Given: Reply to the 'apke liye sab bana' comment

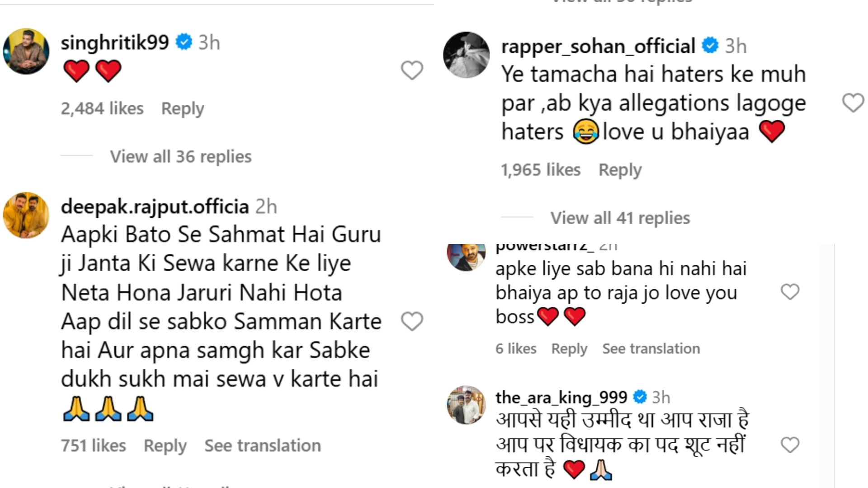Looking at the screenshot, I should pos(569,348).
